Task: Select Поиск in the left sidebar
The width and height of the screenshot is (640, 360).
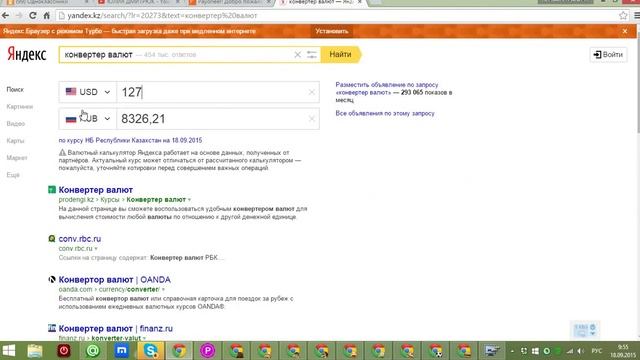Action: pyautogui.click(x=15, y=89)
